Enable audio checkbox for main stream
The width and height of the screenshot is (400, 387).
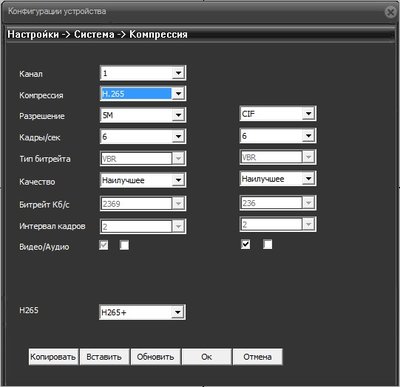pos(124,246)
